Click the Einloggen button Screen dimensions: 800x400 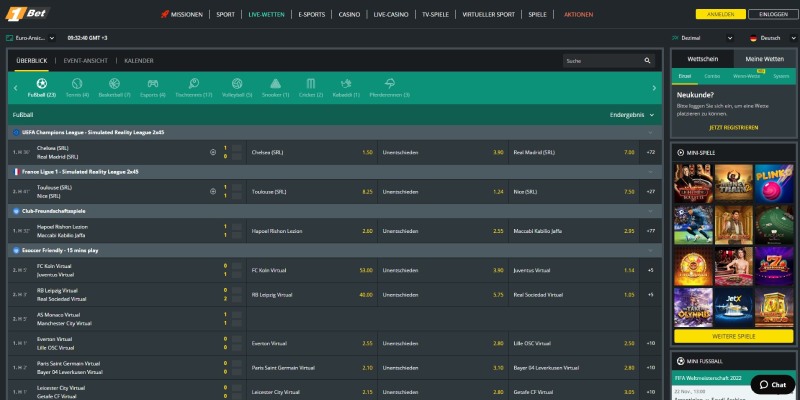(x=773, y=14)
